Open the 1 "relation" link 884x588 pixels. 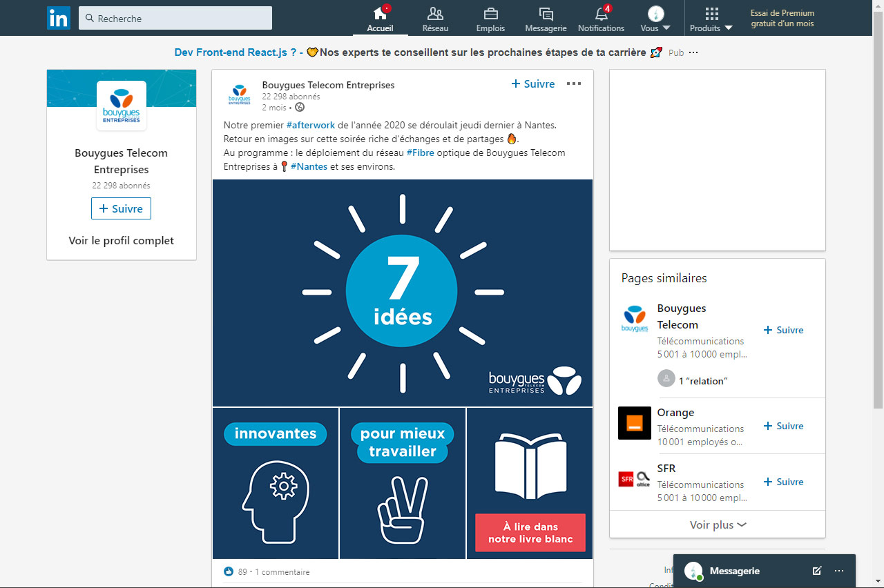tap(703, 381)
